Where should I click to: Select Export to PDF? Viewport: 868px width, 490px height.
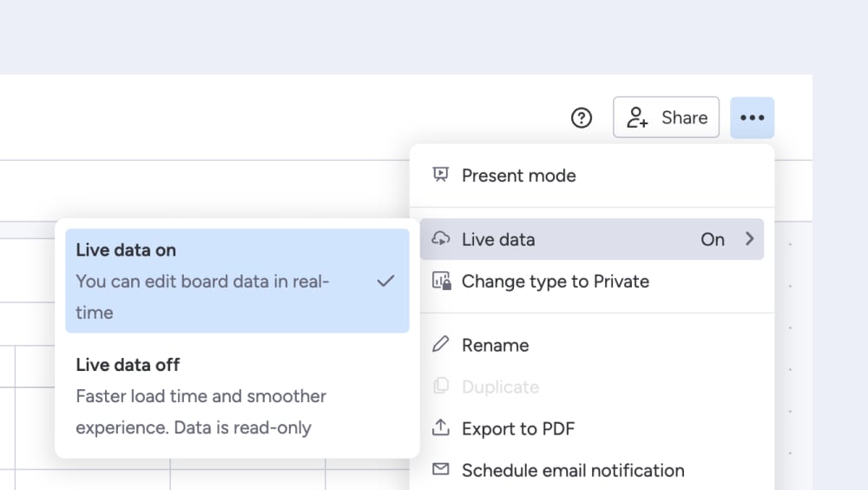point(592,428)
